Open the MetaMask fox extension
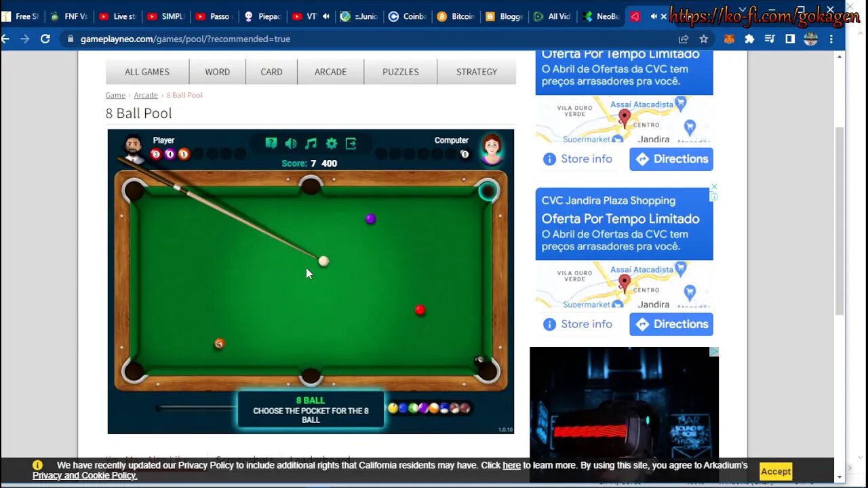 click(x=729, y=39)
